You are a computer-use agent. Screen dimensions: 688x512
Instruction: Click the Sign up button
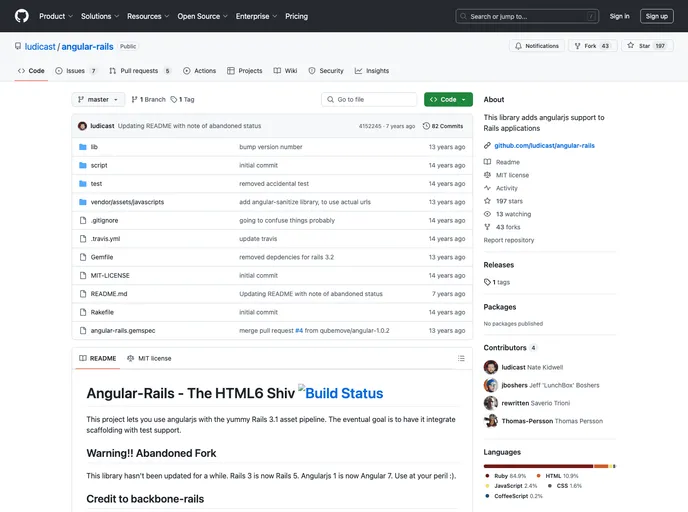pos(656,16)
